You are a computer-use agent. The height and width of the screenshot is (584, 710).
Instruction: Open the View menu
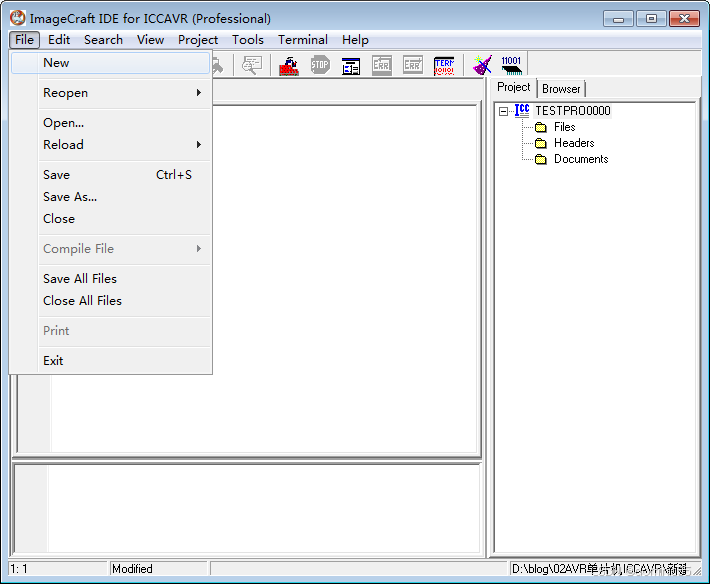click(x=150, y=40)
